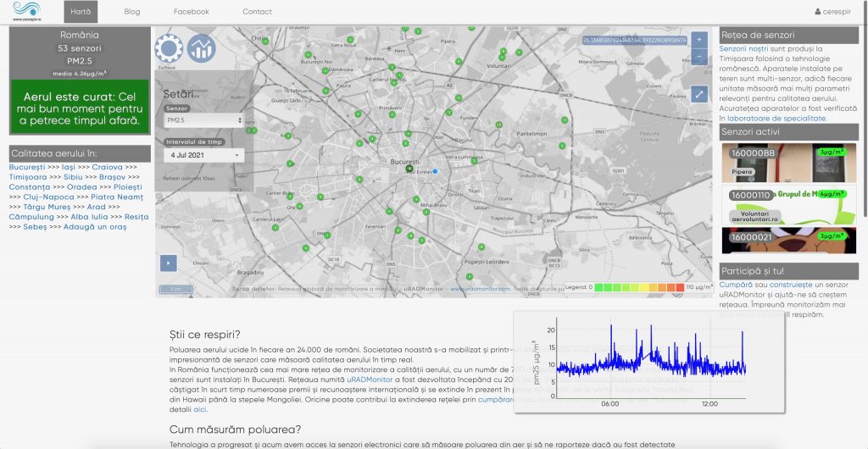This screenshot has height=449, width=868.
Task: Click the play button on the map
Action: [169, 263]
